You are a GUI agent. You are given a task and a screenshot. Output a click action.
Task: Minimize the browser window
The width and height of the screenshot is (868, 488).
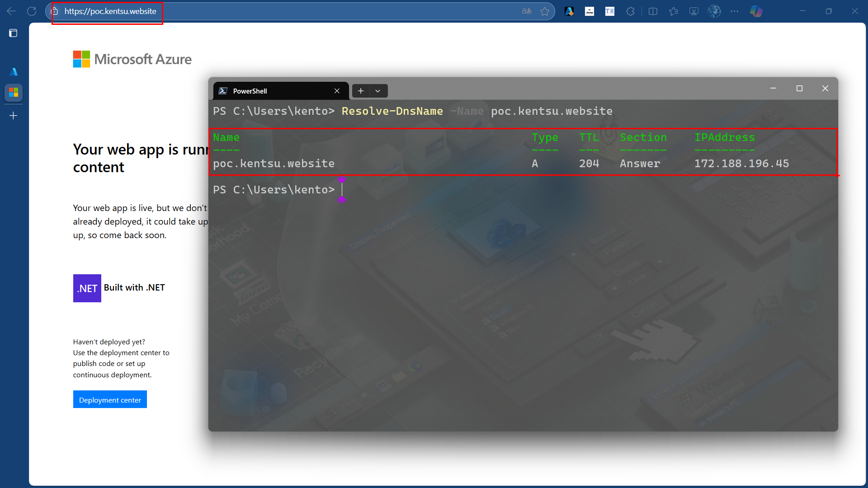pos(802,11)
